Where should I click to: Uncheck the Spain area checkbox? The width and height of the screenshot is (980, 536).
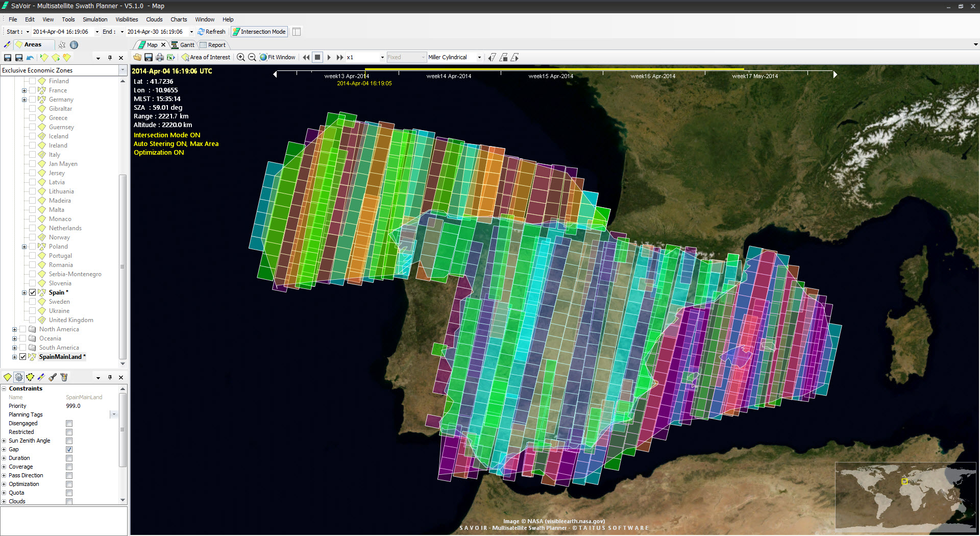point(33,293)
